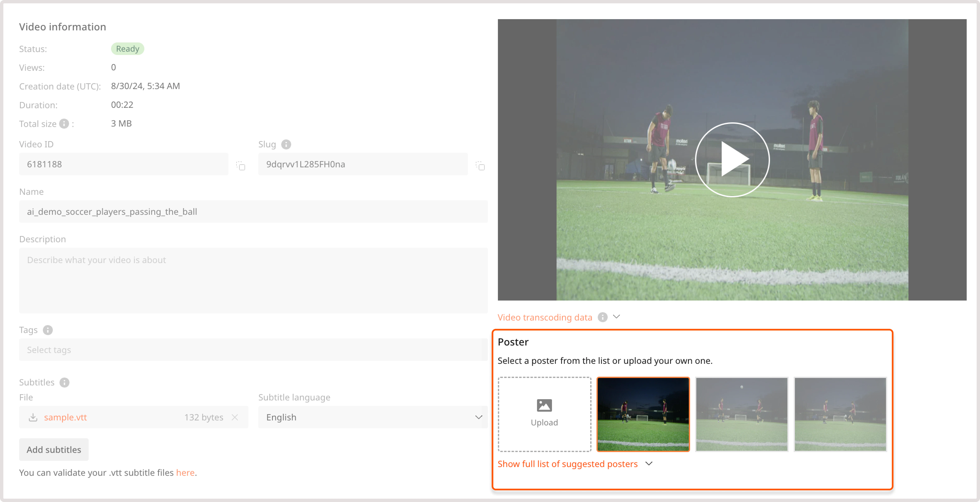Screen dimensions: 980x502
Task: Click the Add subtitles button
Action: pyautogui.click(x=54, y=450)
